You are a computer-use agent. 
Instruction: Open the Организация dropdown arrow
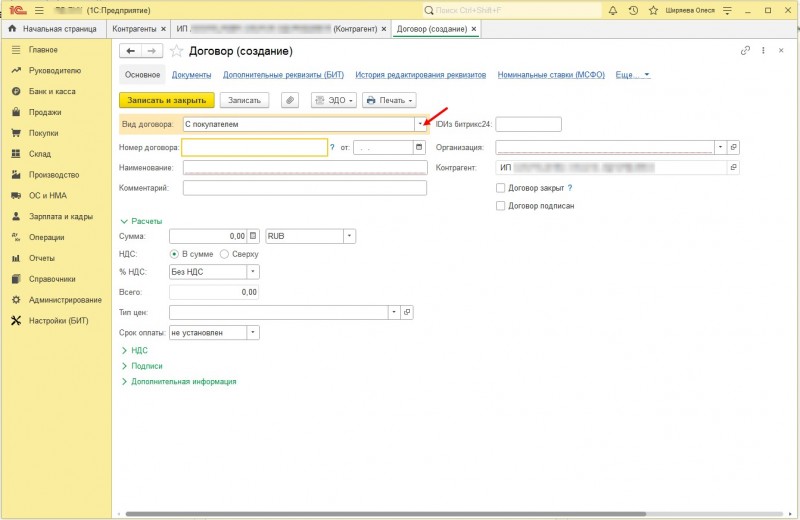pyautogui.click(x=720, y=147)
